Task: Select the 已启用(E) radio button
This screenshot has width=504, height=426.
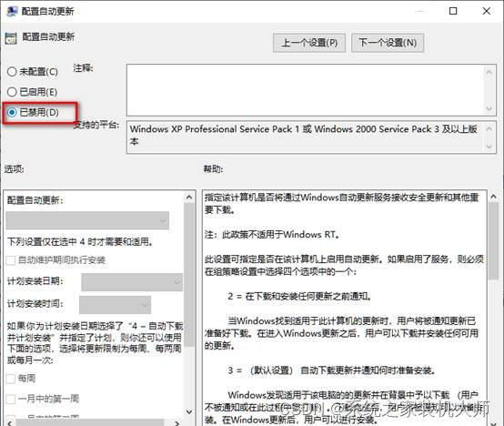Action: point(12,92)
